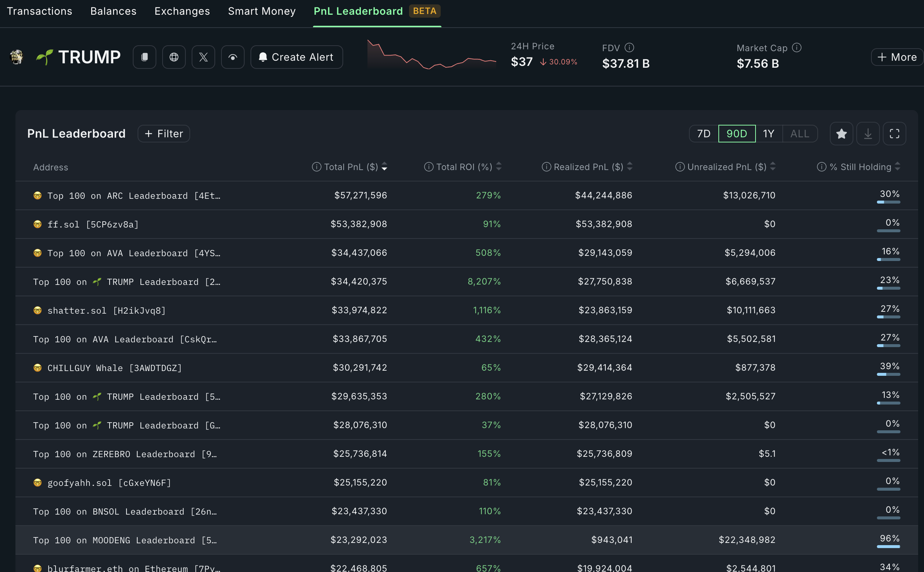Click the 39% holding bar for CHILLGUY Whale

point(888,375)
